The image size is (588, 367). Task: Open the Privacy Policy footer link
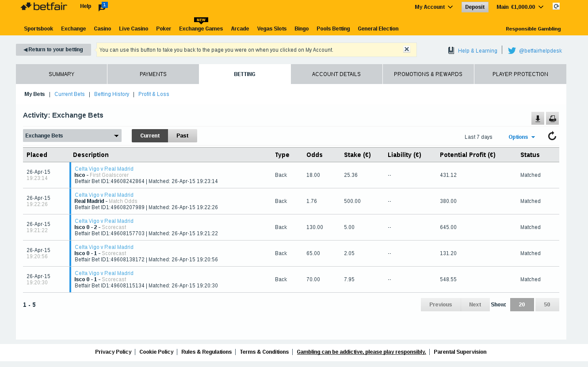113,352
